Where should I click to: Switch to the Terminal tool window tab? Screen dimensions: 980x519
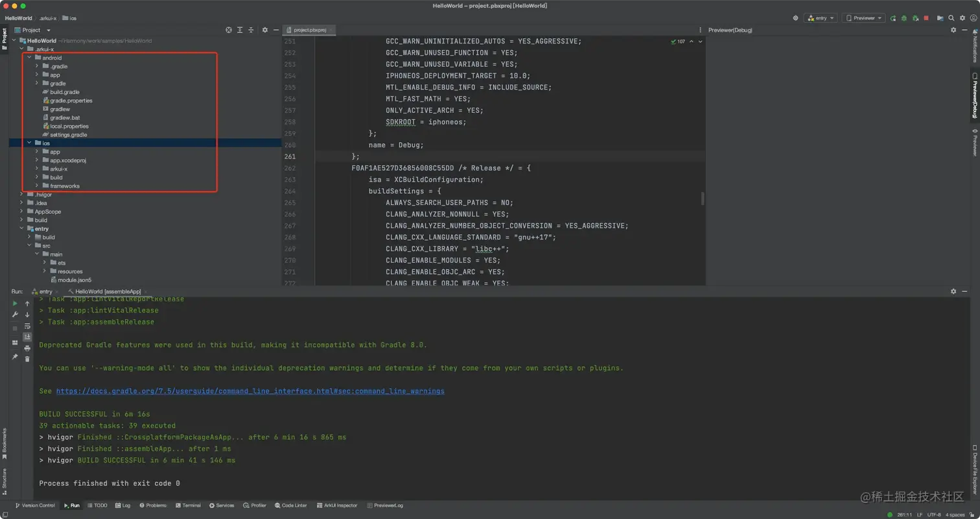tap(187, 505)
